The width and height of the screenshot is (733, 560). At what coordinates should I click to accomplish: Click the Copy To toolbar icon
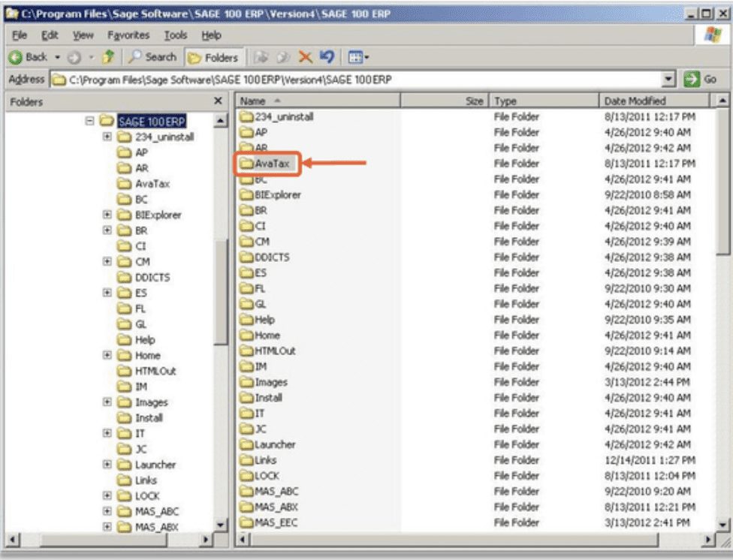(x=282, y=56)
